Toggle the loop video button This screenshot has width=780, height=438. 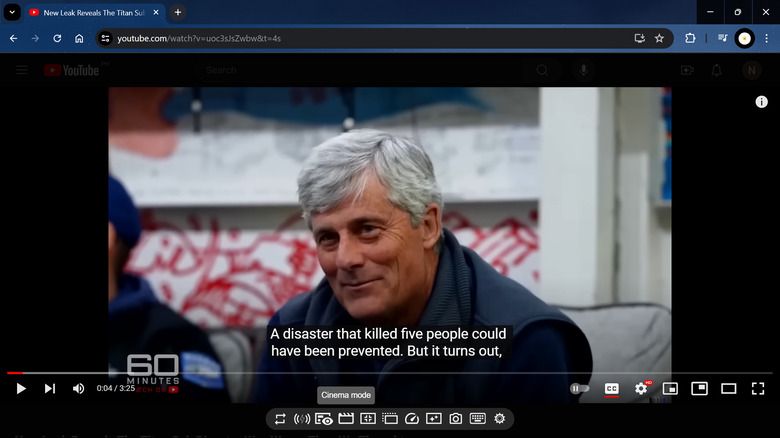(x=280, y=418)
